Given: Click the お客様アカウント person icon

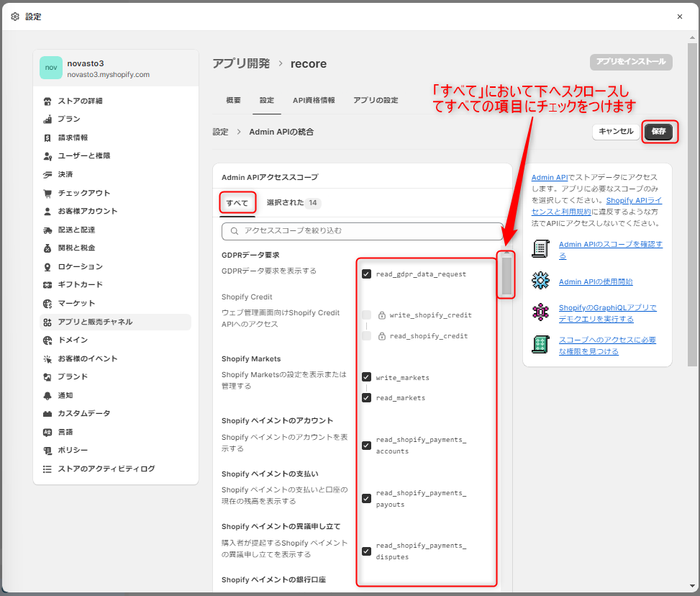Looking at the screenshot, I should coord(47,212).
